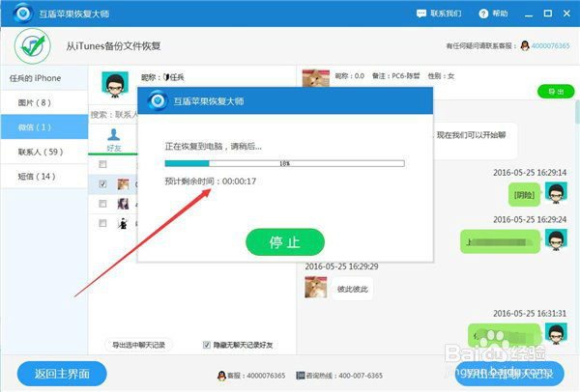This screenshot has height=392, width=580.
Task: Select 任兵的 iPhone device entry
Action: point(44,78)
